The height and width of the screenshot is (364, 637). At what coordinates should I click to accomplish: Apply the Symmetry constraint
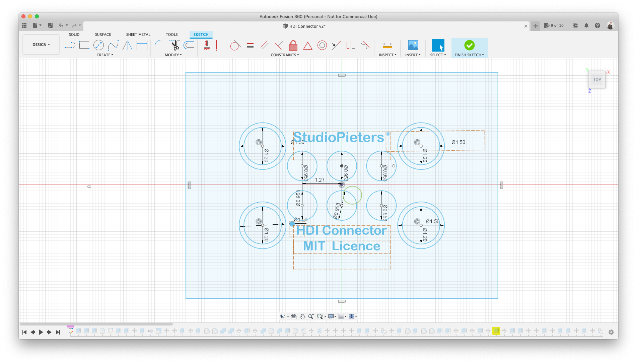351,45
